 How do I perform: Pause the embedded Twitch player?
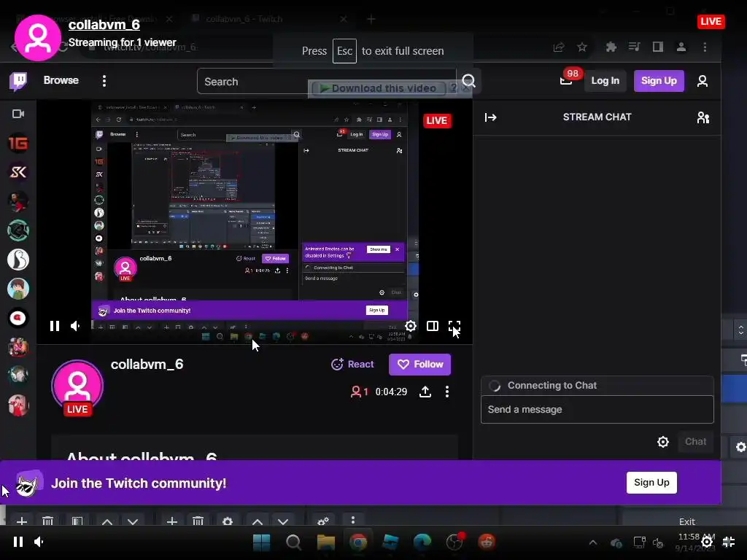54,326
